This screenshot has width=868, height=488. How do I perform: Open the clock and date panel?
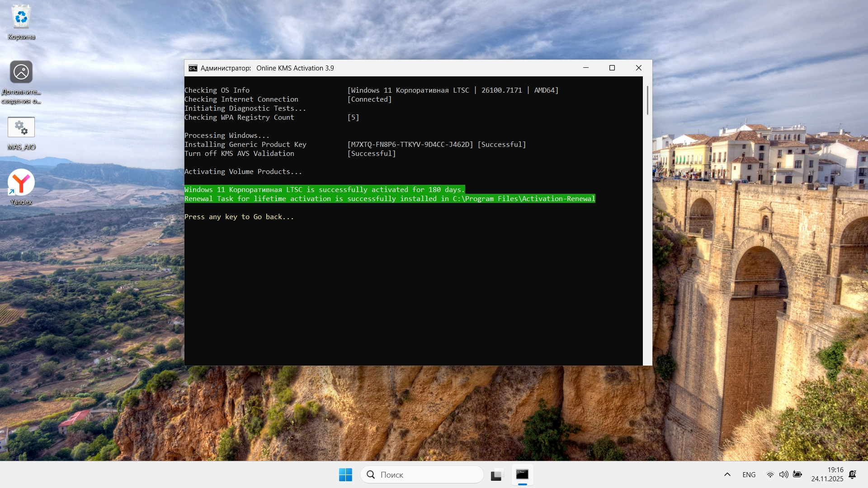tap(827, 474)
